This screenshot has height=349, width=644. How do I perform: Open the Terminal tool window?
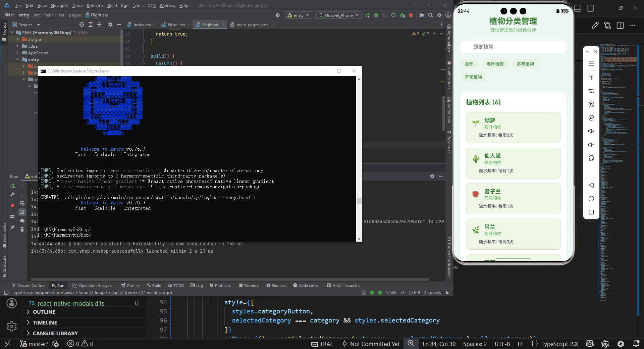(x=249, y=286)
